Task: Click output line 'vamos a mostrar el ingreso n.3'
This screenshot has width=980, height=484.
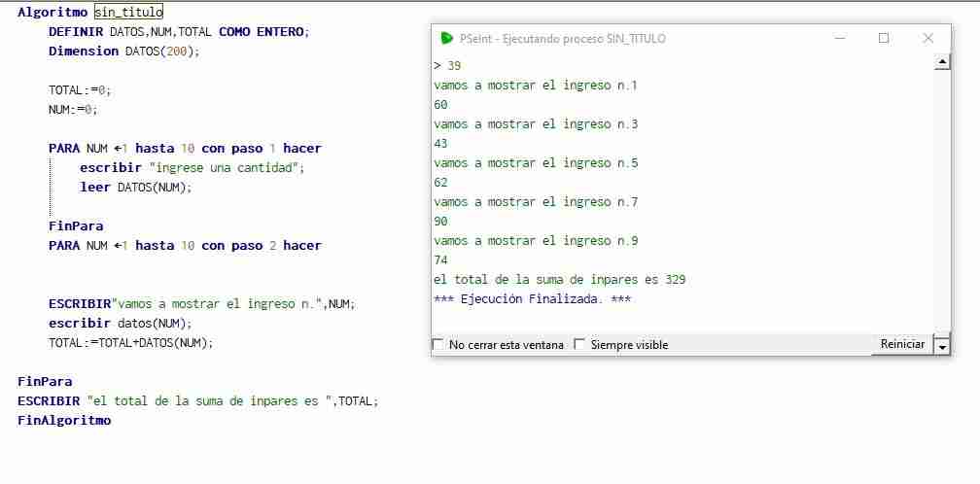Action: tap(536, 124)
